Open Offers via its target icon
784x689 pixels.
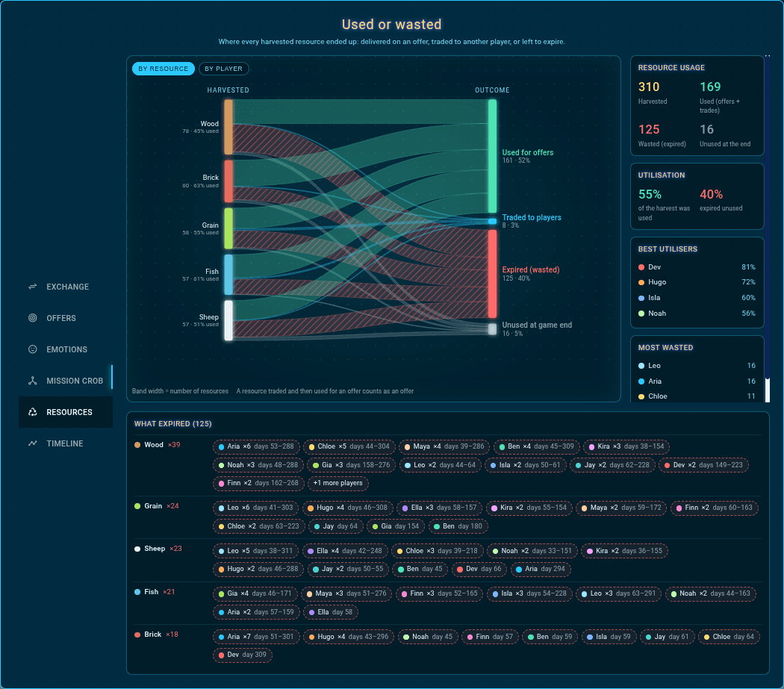pos(33,318)
